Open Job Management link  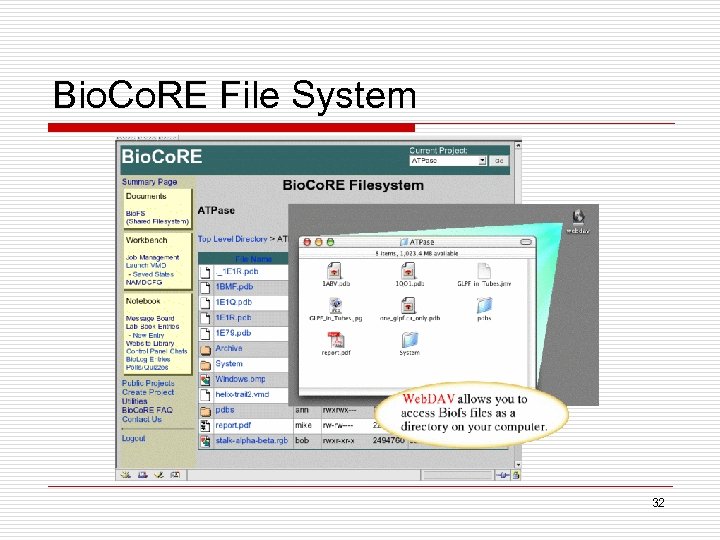[x=152, y=258]
